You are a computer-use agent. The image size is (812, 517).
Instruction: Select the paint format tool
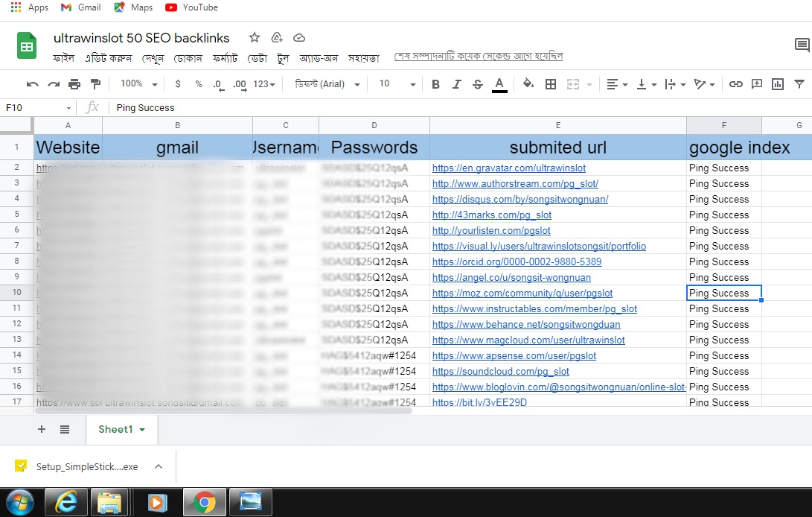click(x=94, y=84)
